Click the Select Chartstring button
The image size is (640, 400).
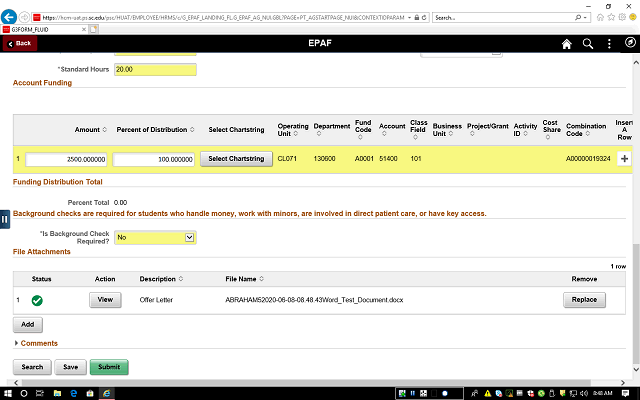[x=236, y=159]
